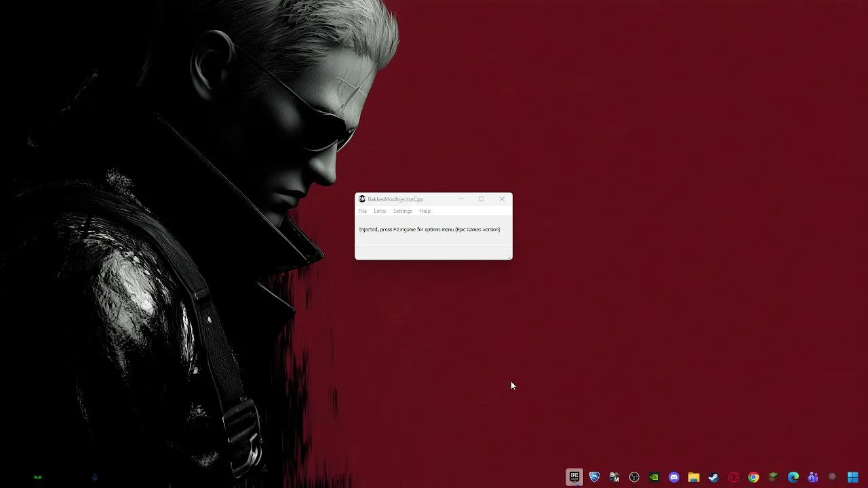
Task: Open the NVIDIA app from the taskbar
Action: click(654, 477)
